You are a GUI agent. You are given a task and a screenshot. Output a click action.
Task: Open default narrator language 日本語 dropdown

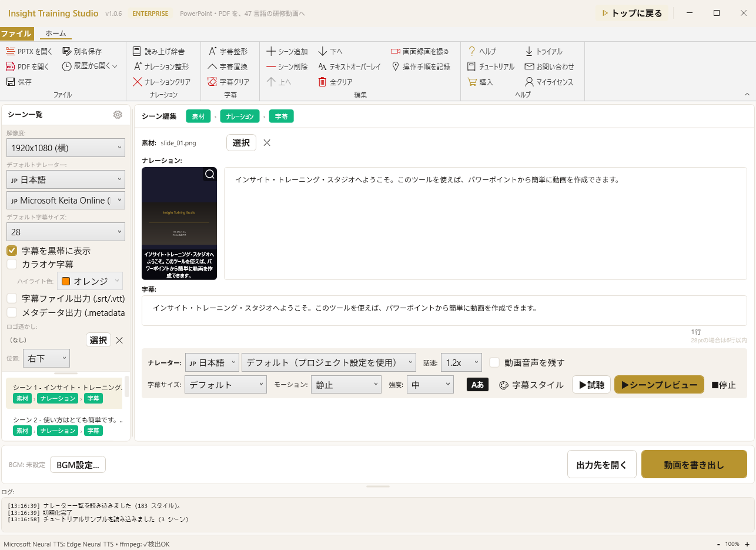pyautogui.click(x=66, y=179)
